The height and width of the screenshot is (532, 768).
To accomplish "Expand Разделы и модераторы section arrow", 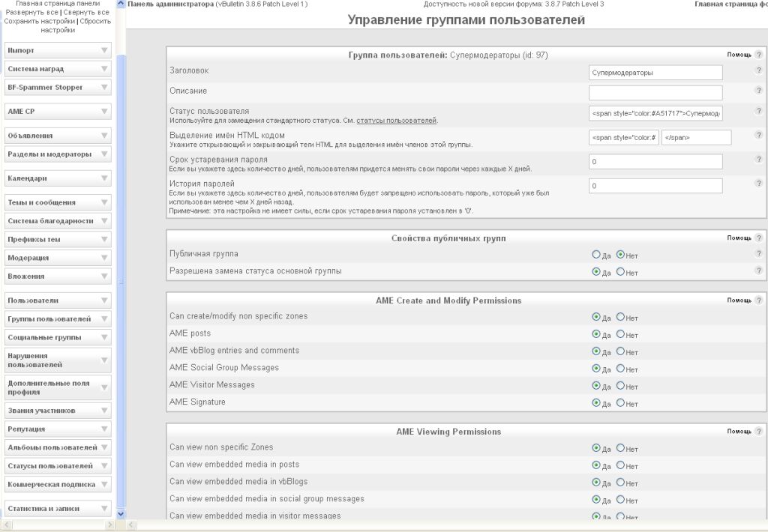I will tap(104, 154).
